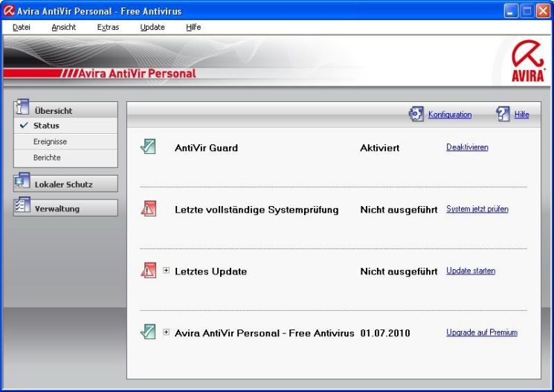Expand the Avira AntiVir Personal license details

point(166,332)
